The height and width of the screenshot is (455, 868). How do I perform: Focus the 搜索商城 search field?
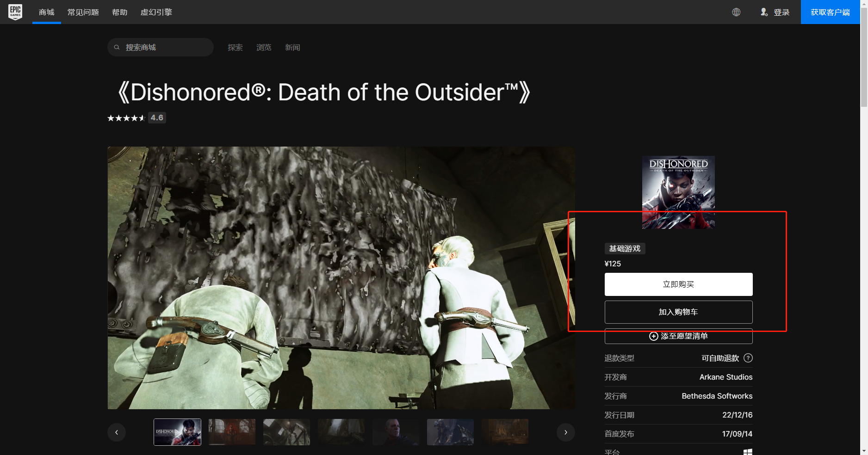[x=161, y=47]
